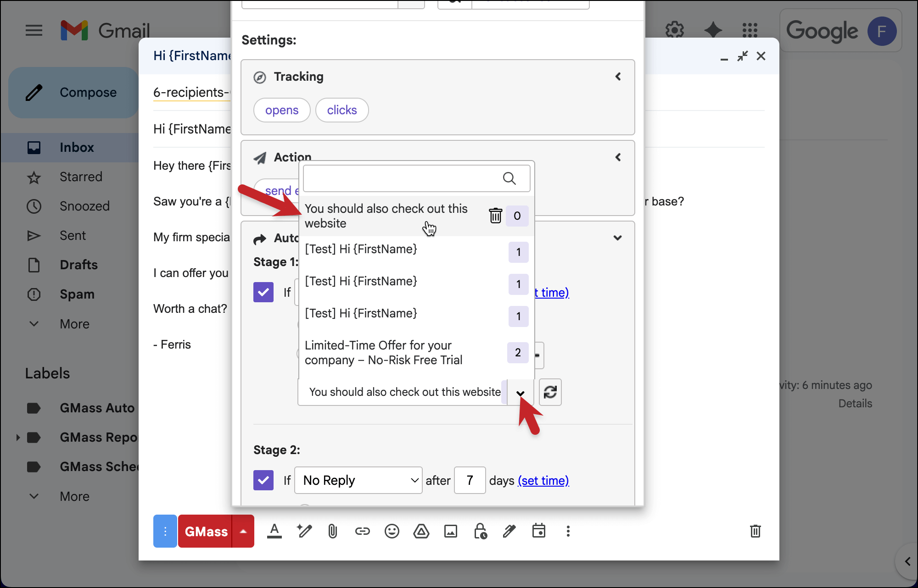The height and width of the screenshot is (588, 918).
Task: Click the trash icon beside website template
Action: click(495, 216)
